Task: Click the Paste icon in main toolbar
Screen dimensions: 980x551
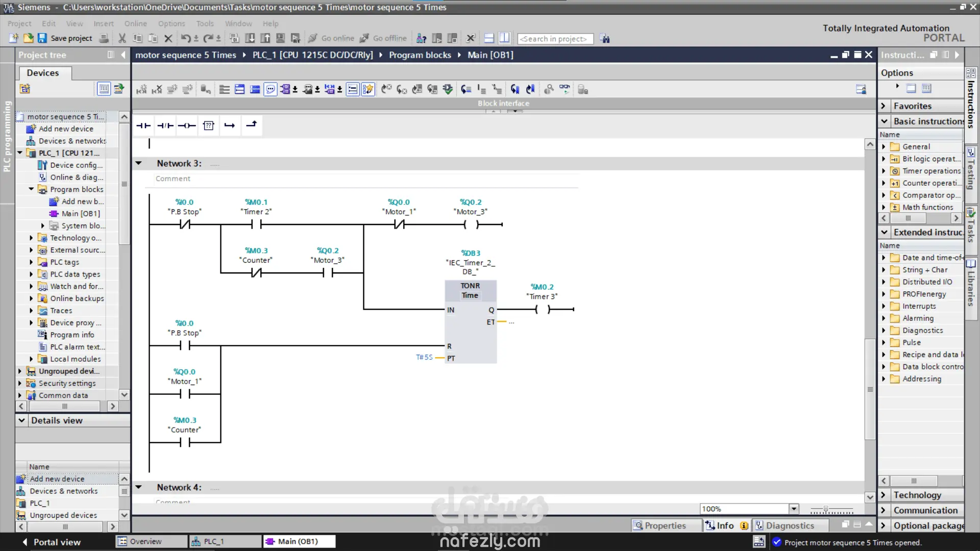Action: click(153, 38)
